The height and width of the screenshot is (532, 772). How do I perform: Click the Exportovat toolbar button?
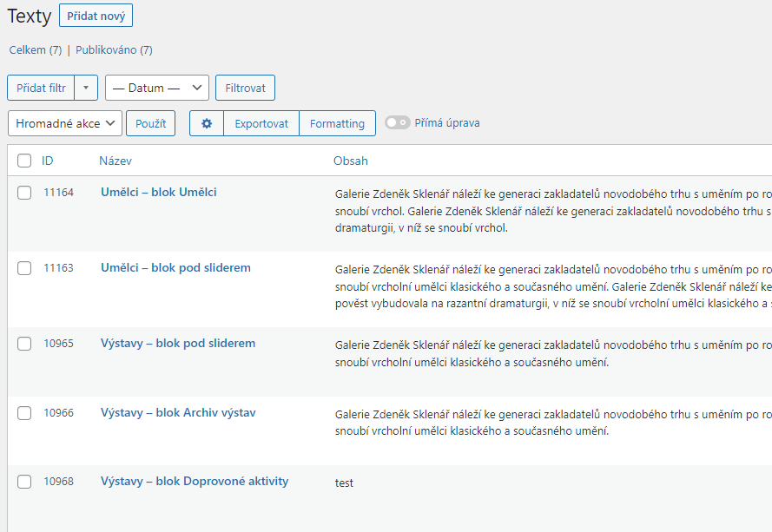pos(261,123)
